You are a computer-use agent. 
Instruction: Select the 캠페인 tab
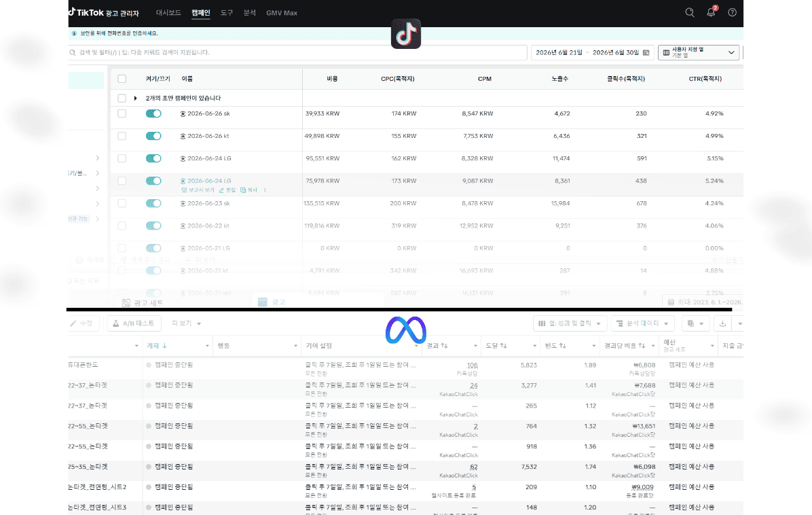pos(200,12)
